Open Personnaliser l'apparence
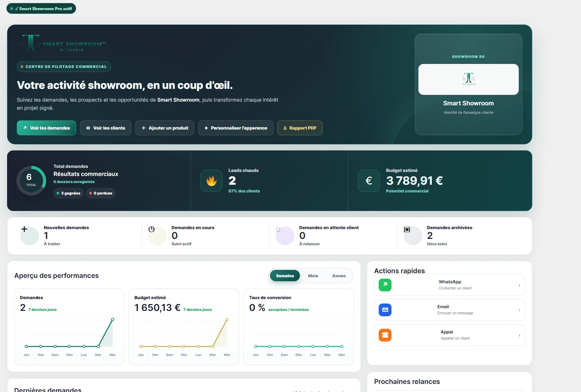The image size is (581, 392). click(x=236, y=128)
